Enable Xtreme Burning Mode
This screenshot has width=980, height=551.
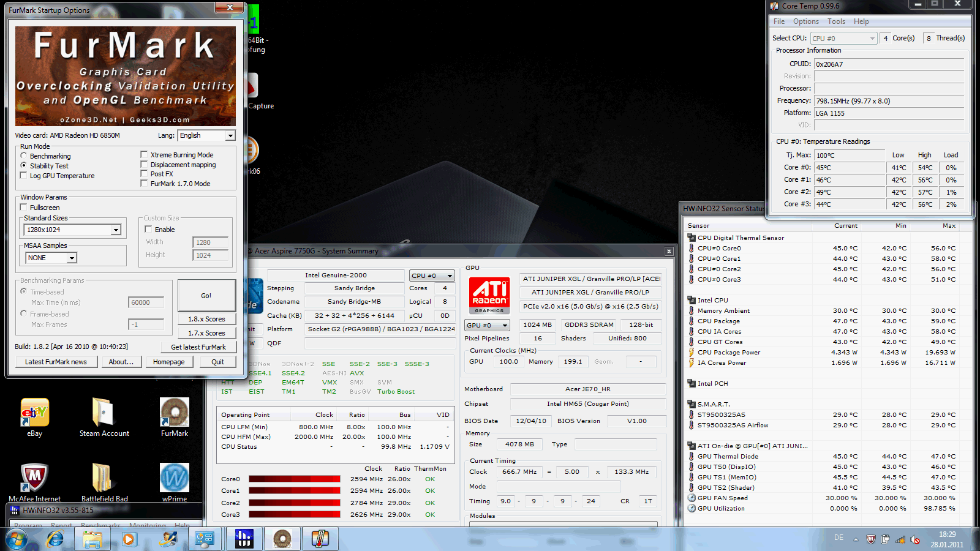click(144, 155)
